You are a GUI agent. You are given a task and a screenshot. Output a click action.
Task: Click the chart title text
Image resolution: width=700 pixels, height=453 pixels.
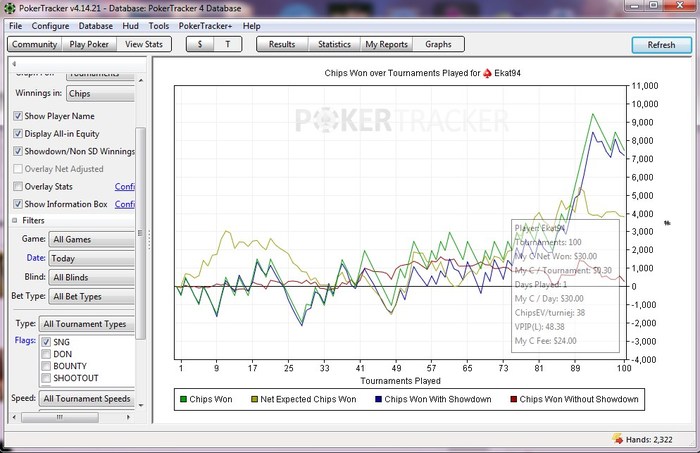point(422,73)
